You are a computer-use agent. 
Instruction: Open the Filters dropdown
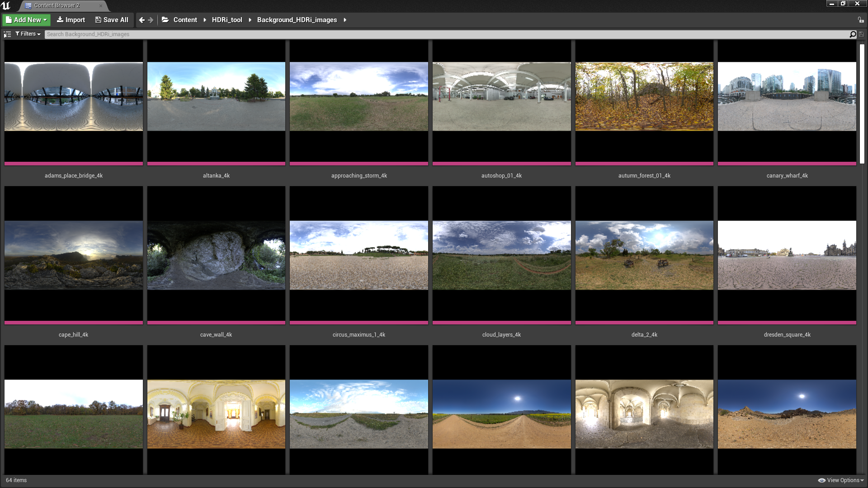28,34
